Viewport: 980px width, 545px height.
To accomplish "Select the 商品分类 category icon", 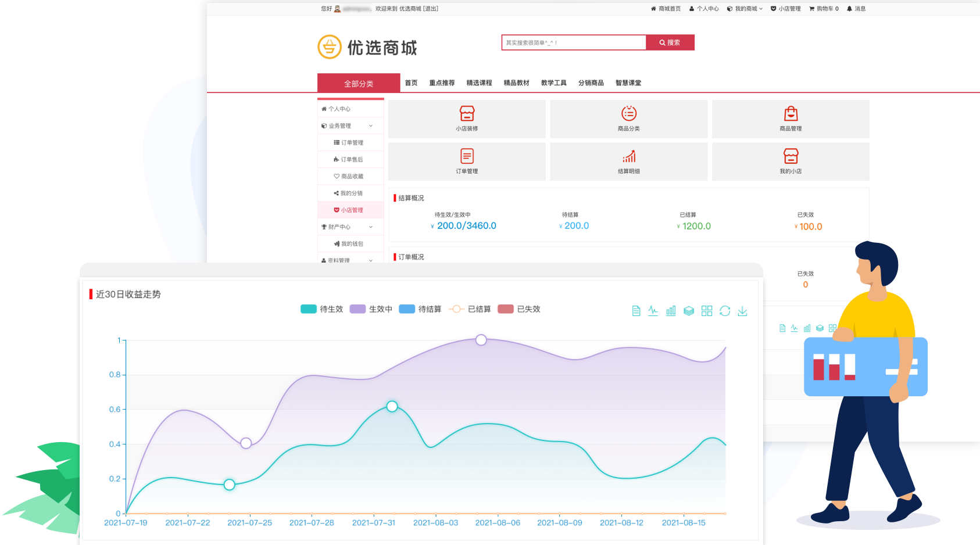I will tap(628, 119).
